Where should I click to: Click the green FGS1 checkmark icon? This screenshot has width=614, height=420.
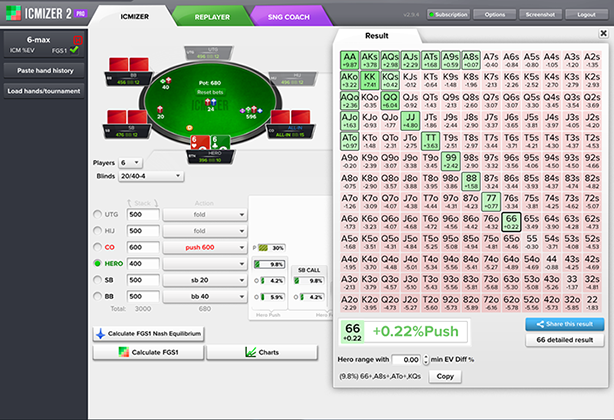[74, 50]
